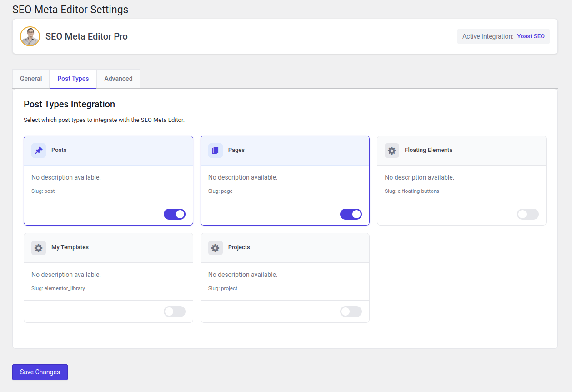The image size is (572, 392).
Task: Select the Post Types tab
Action: click(73, 79)
